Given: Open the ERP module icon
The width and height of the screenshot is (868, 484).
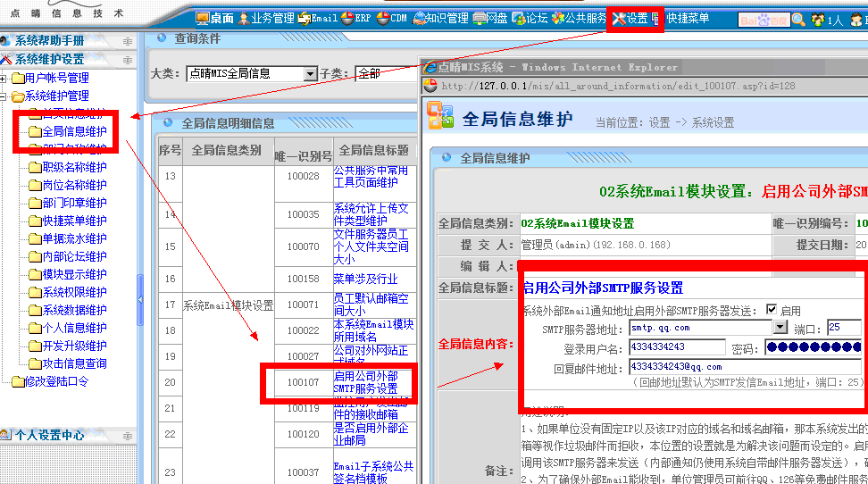Looking at the screenshot, I should (355, 19).
